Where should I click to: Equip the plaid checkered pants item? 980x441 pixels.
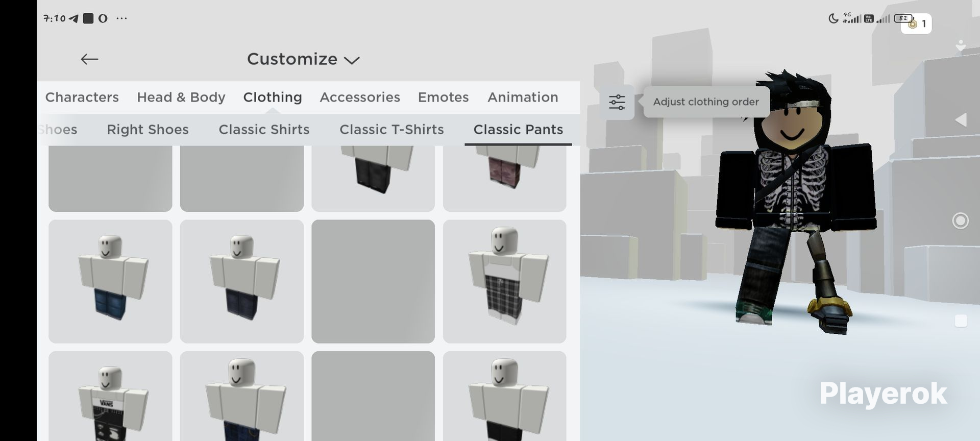(505, 281)
